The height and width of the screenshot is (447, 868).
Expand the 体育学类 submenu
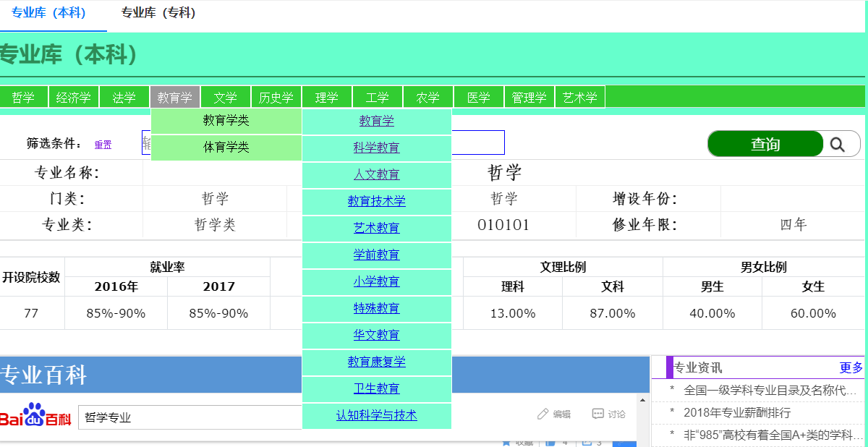click(226, 148)
